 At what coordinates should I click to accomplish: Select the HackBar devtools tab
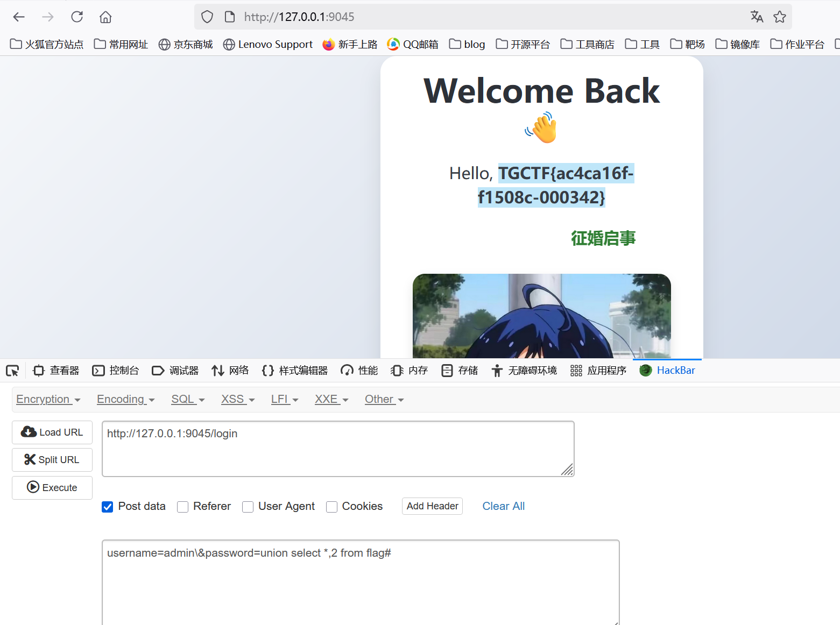pos(667,371)
